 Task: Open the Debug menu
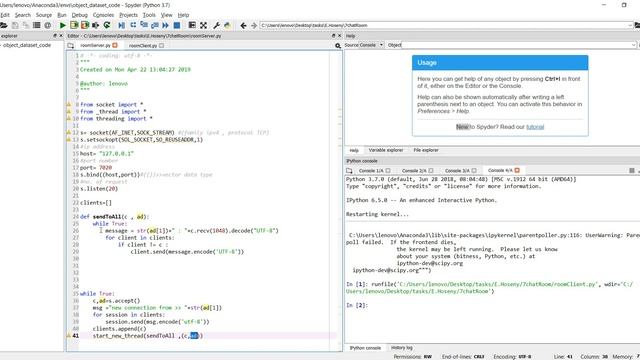click(x=80, y=15)
